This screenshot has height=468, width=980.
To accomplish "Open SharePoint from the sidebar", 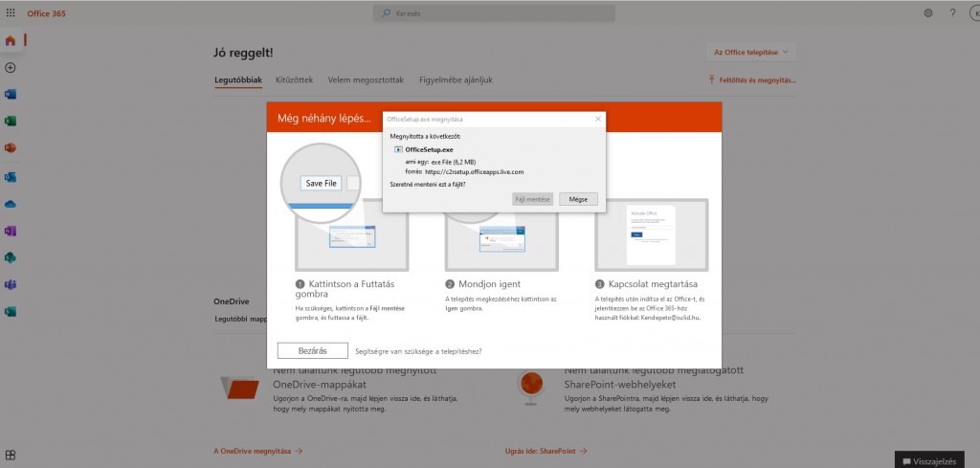I will pos(10,257).
